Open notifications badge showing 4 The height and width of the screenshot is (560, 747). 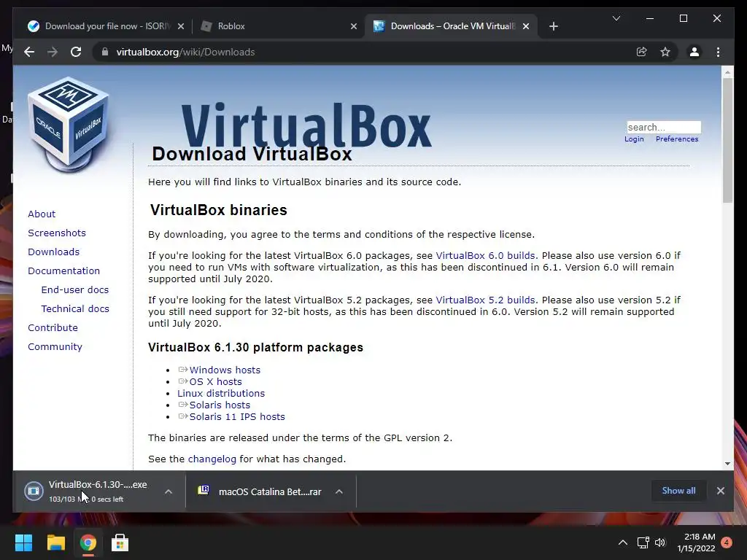(727, 542)
